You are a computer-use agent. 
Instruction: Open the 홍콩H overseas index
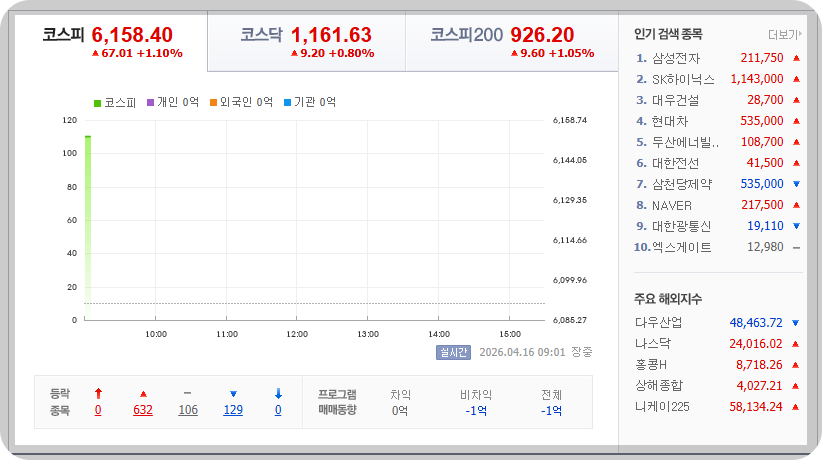point(651,365)
